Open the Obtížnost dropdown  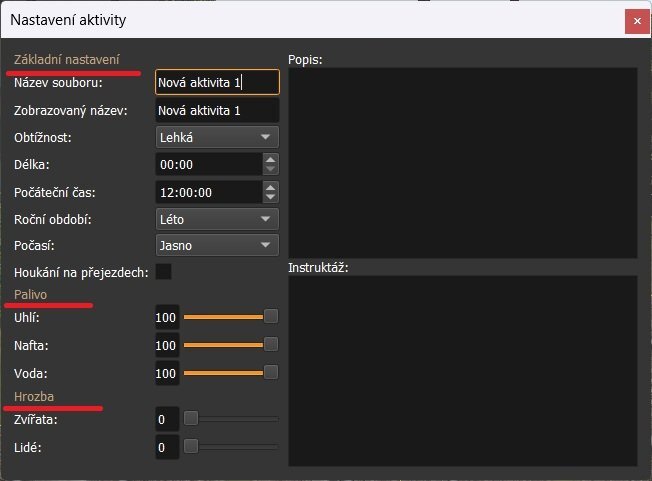point(217,137)
